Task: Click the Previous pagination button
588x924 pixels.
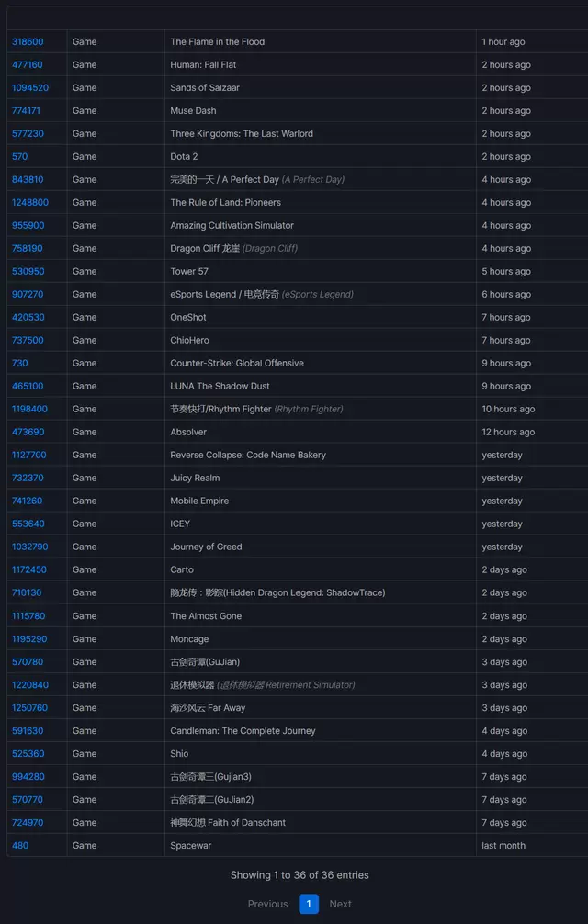Action: click(267, 904)
